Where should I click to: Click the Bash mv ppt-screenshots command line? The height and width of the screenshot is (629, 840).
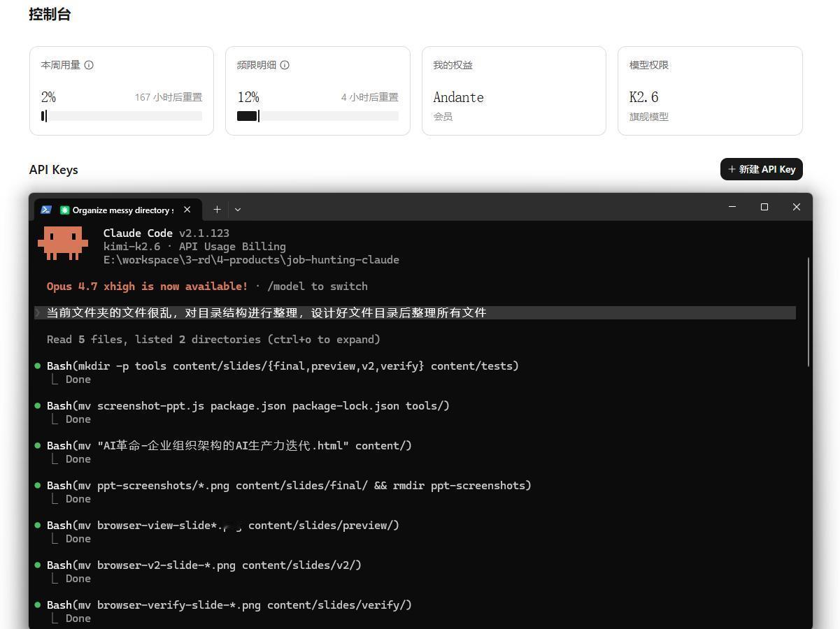289,486
